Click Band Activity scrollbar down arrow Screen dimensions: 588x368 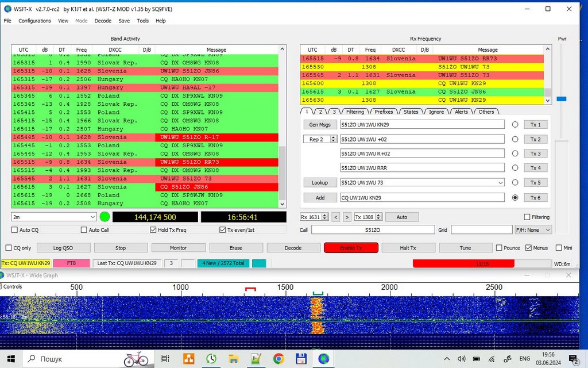(x=283, y=204)
